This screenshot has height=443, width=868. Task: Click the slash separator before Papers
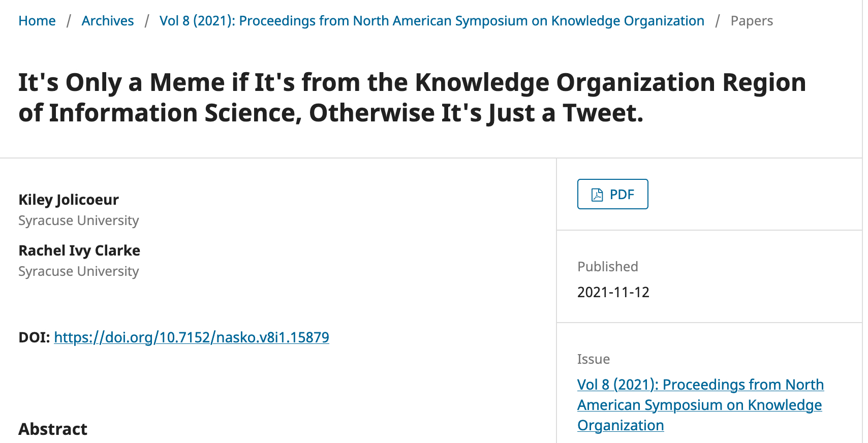718,21
